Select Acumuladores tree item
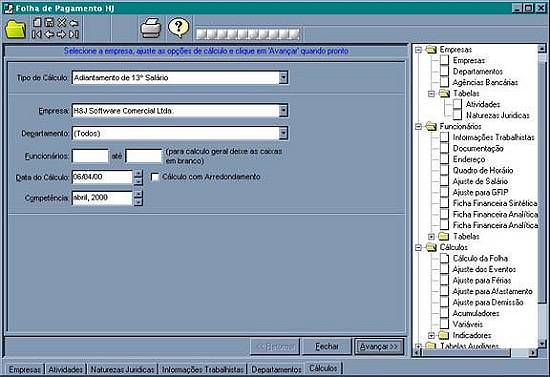The width and height of the screenshot is (550, 377). pos(476,314)
